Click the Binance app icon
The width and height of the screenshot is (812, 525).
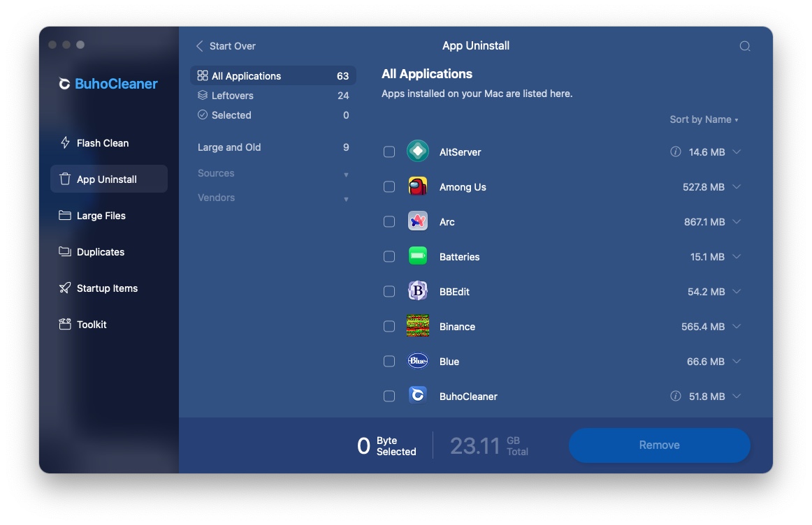coord(417,326)
